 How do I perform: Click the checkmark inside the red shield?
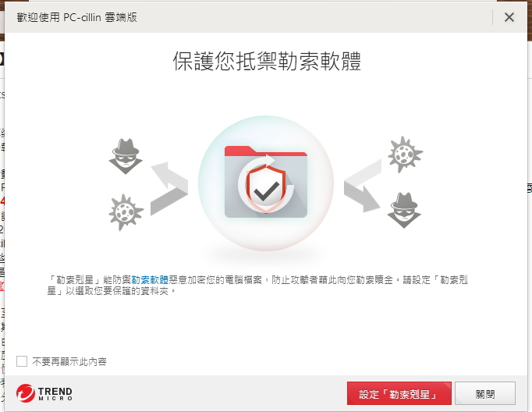click(267, 191)
